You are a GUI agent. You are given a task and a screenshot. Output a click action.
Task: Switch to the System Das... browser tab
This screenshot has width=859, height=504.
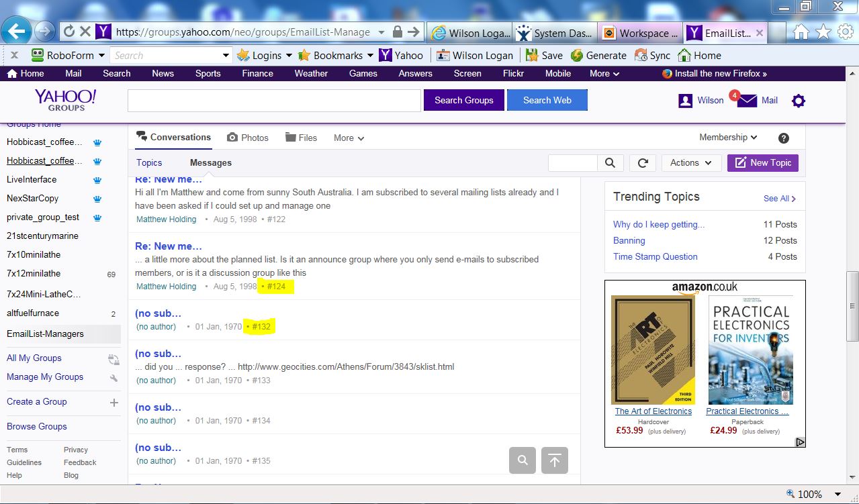(555, 33)
